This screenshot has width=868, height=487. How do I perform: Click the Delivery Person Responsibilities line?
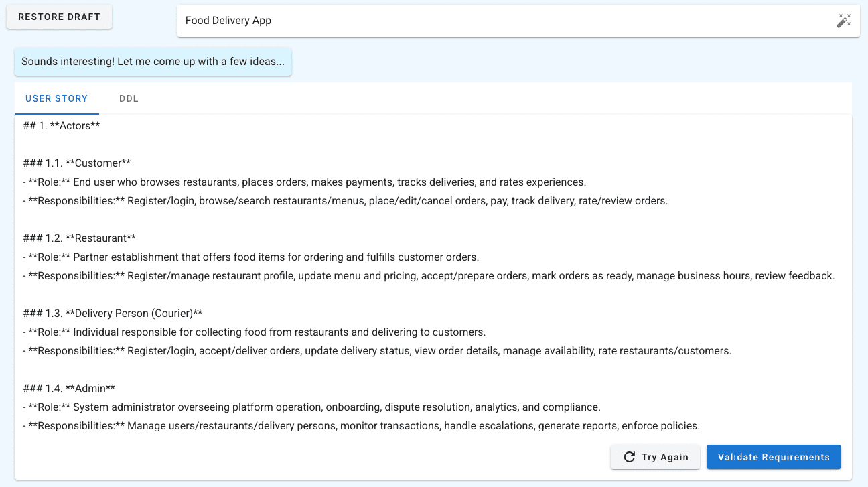(x=377, y=351)
